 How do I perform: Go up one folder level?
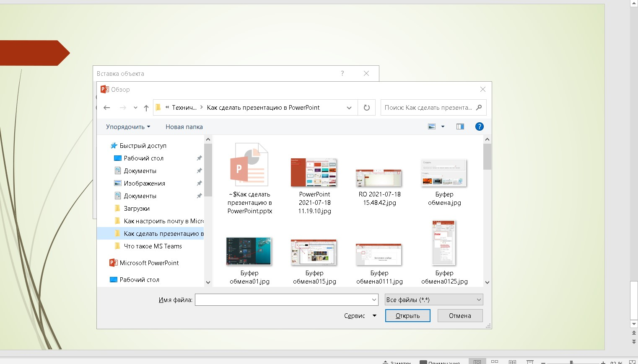click(x=146, y=108)
